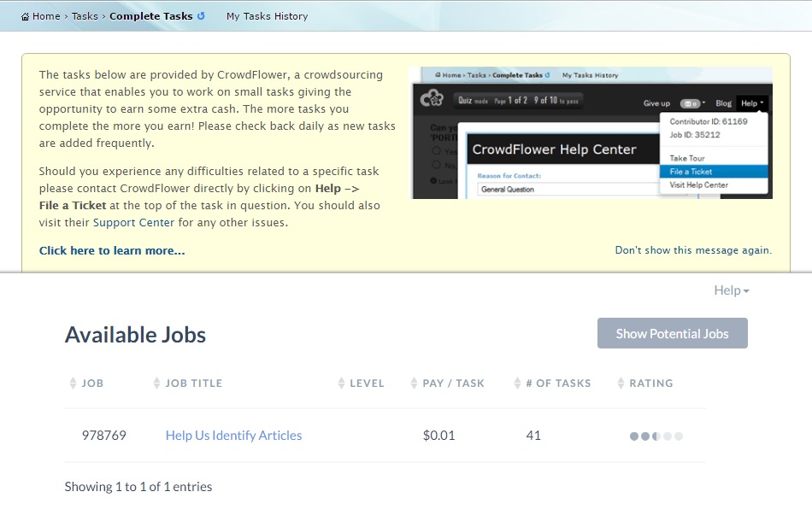The height and width of the screenshot is (521, 812).
Task: Sort by RATING column arrows icon
Action: [621, 383]
